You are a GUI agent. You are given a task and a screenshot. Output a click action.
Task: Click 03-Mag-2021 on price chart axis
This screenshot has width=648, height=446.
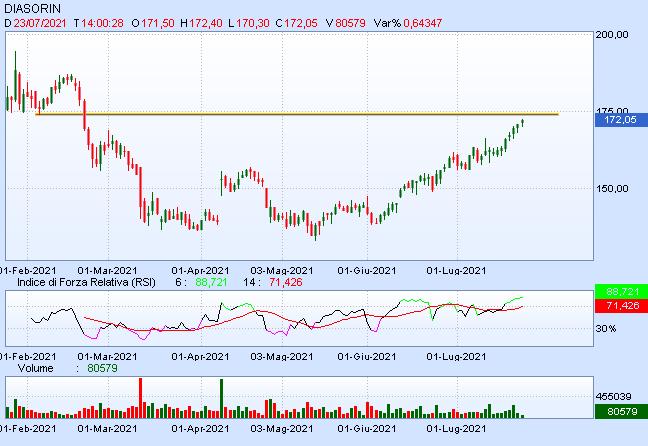282,271
